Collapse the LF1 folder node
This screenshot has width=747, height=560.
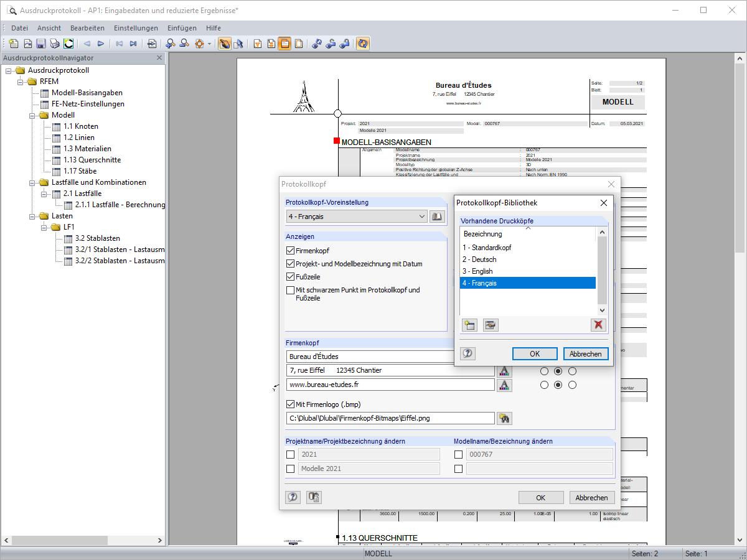pyautogui.click(x=44, y=227)
